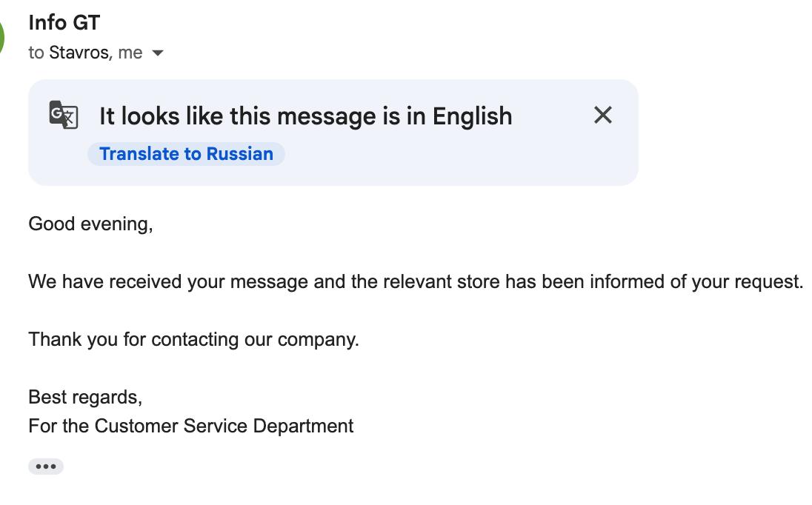Dismiss the translation suggestion banner
This screenshot has height=505, width=812.
coord(603,115)
